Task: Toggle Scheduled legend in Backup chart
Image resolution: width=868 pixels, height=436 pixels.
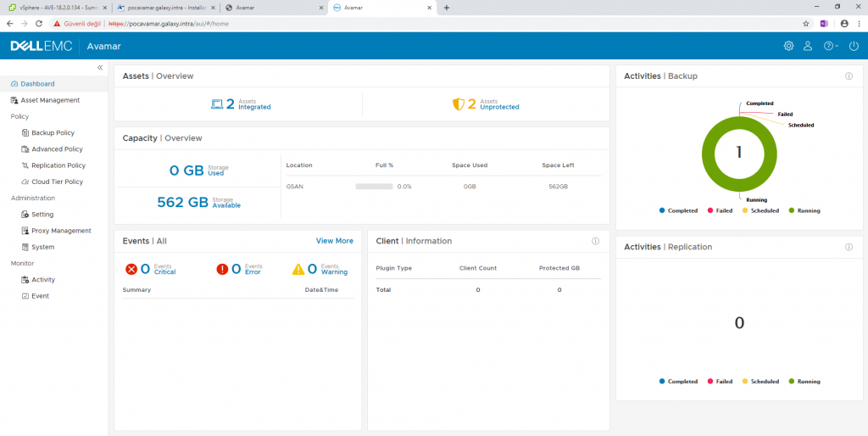Action: (760, 210)
